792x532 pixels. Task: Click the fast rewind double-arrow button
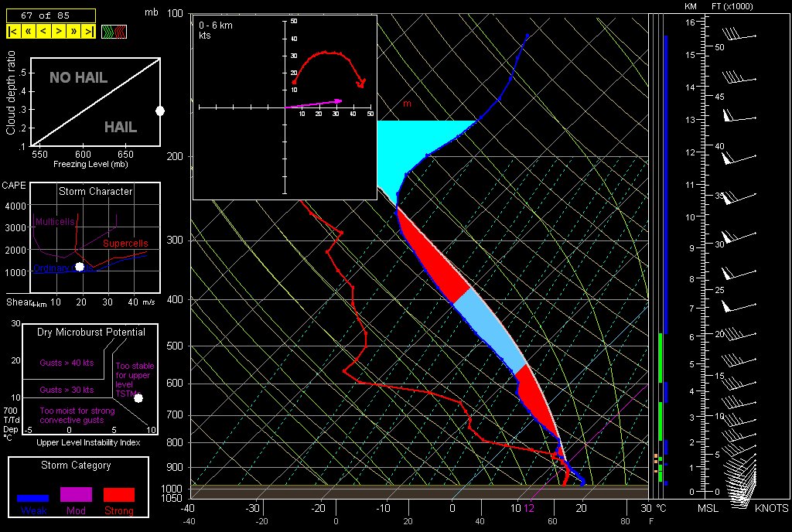coord(29,32)
